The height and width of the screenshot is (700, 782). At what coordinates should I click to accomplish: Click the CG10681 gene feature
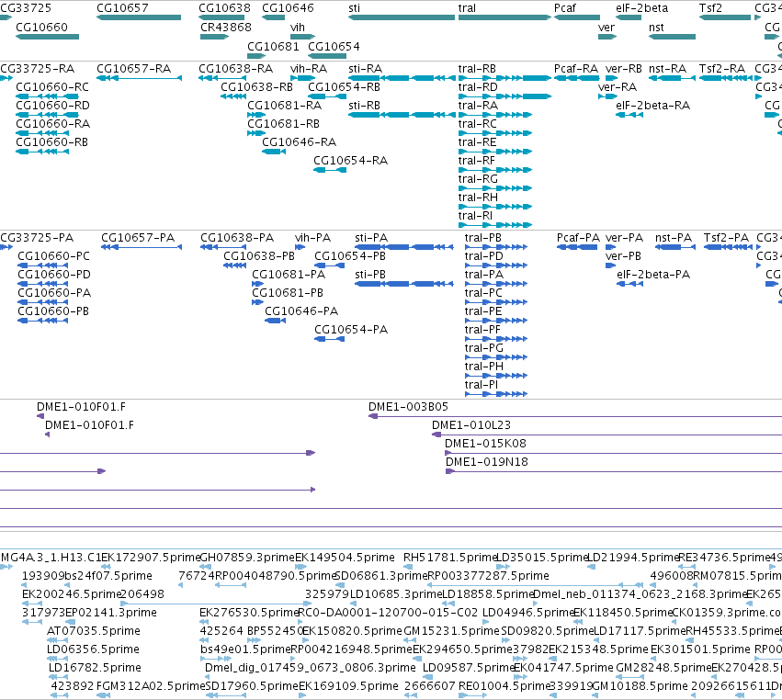pyautogui.click(x=256, y=56)
